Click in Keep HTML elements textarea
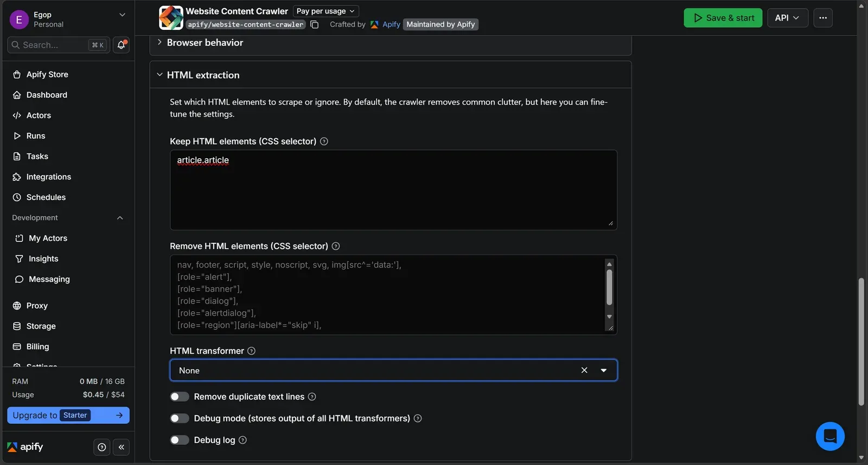Viewport: 868px width, 465px height. [393, 190]
